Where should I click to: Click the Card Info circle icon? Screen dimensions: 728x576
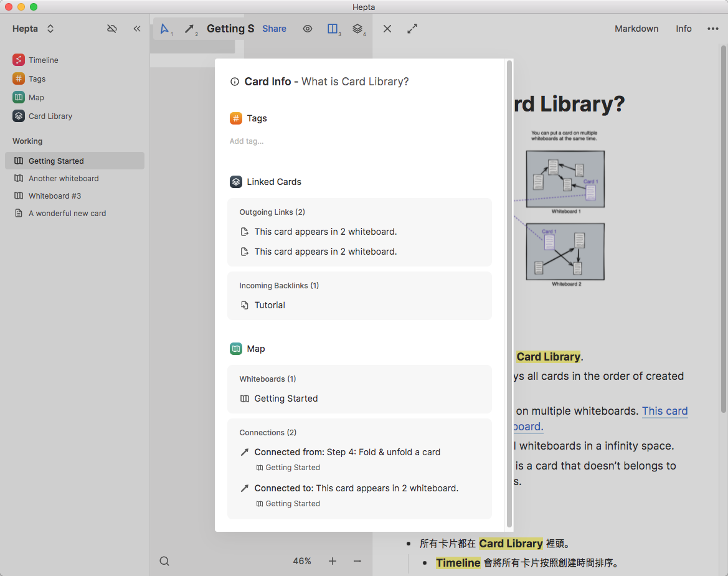coord(235,82)
